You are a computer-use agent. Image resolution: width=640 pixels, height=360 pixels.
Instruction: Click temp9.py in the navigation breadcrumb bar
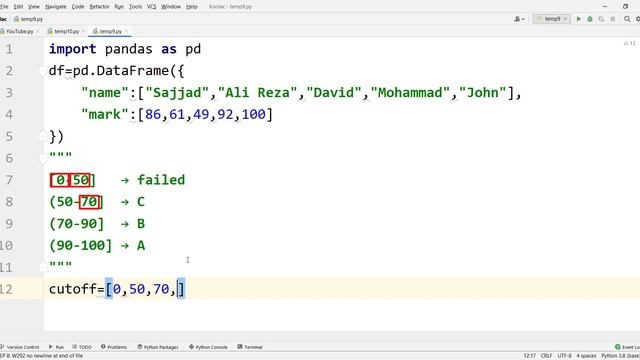pyautogui.click(x=29, y=19)
